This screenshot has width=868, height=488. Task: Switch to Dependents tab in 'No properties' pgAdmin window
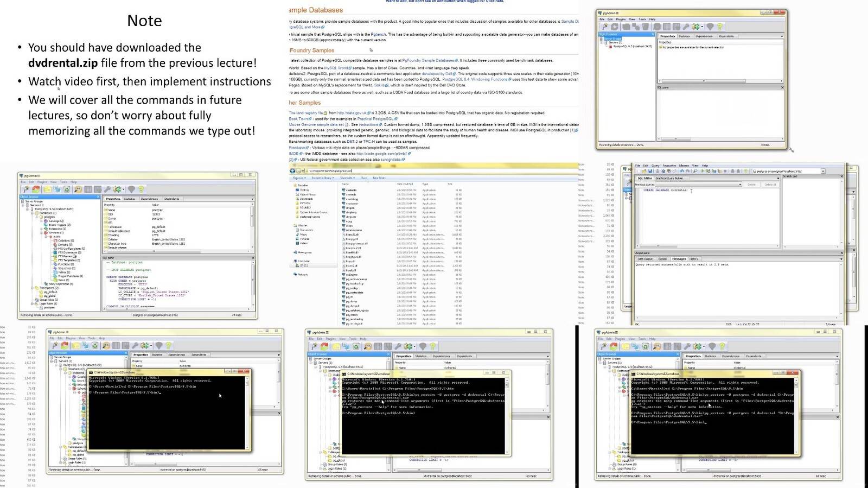click(x=726, y=36)
